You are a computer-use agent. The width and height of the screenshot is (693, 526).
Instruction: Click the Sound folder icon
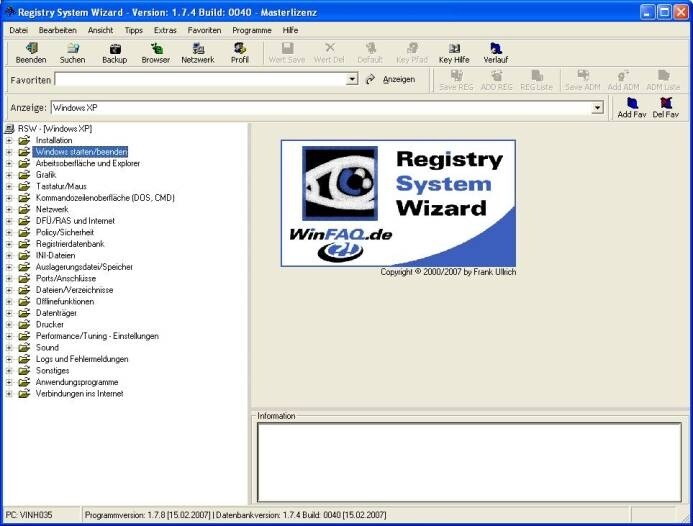[24, 347]
